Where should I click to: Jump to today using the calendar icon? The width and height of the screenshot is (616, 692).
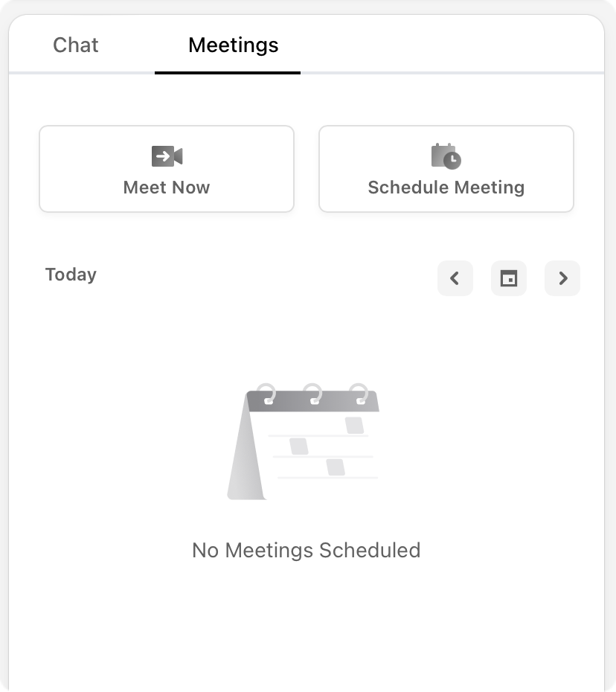509,278
